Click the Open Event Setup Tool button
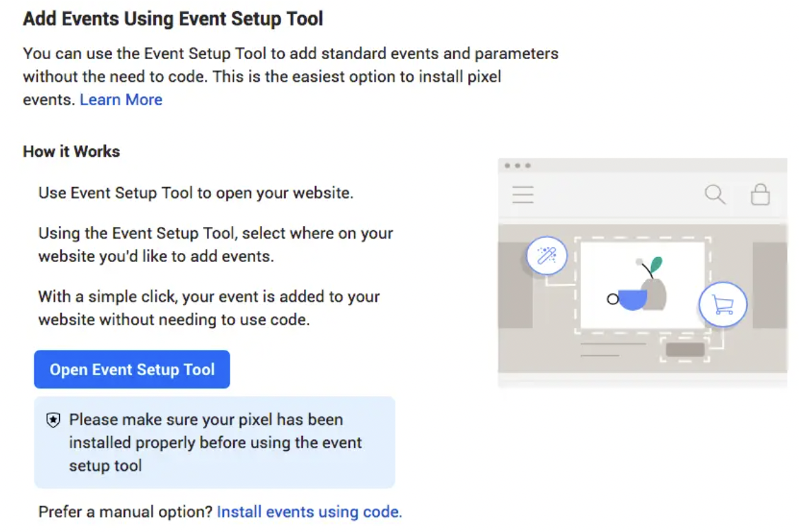Screen dimensions: 799x532 tap(132, 370)
